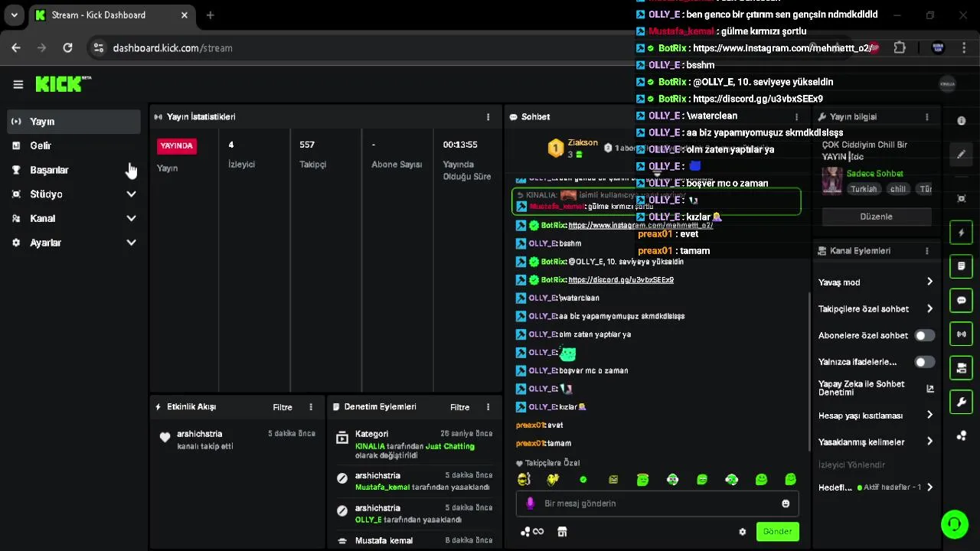The width and height of the screenshot is (980, 551).
Task: Open browser extensions puzzle icon
Action: [x=900, y=47]
